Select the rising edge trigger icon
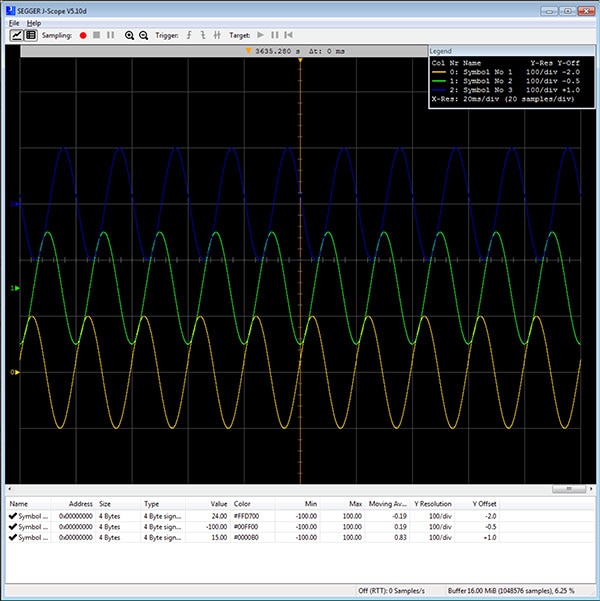 click(x=189, y=35)
